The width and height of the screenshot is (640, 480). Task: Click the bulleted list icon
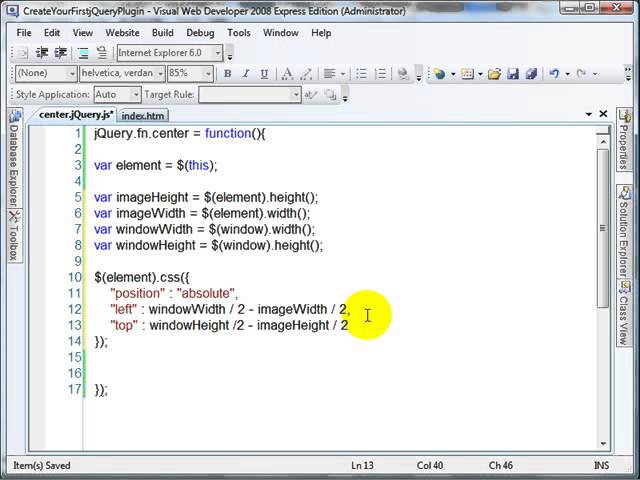(x=361, y=74)
